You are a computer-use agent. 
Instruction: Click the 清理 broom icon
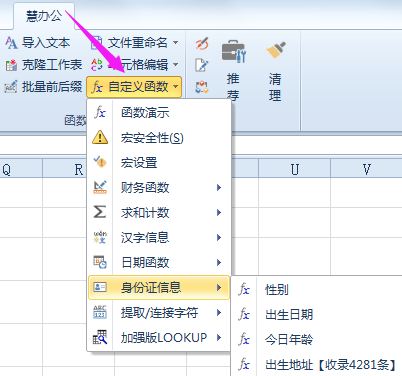point(276,50)
